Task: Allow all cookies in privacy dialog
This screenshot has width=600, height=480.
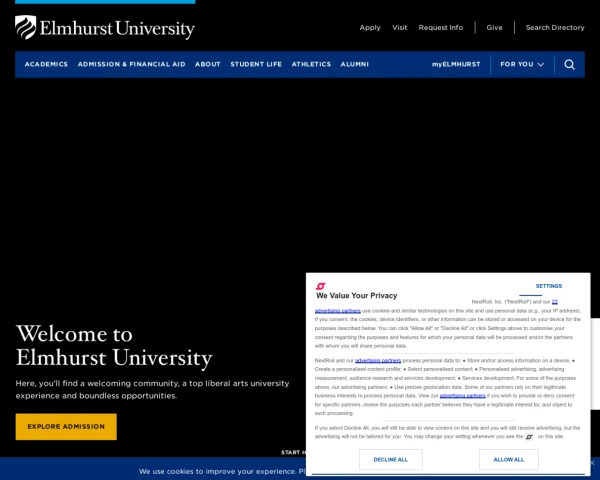Action: pyautogui.click(x=509, y=459)
